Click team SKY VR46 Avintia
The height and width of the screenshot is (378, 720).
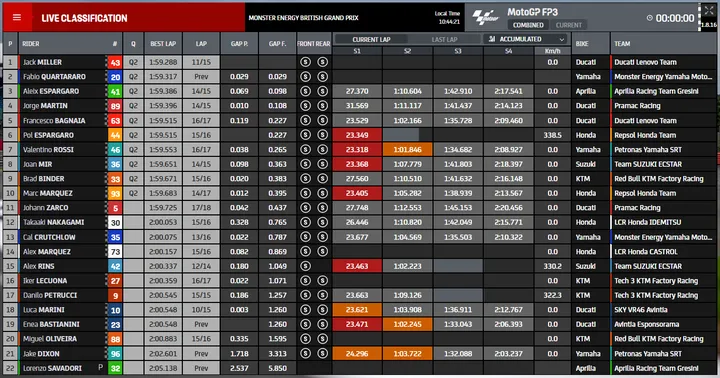point(641,310)
